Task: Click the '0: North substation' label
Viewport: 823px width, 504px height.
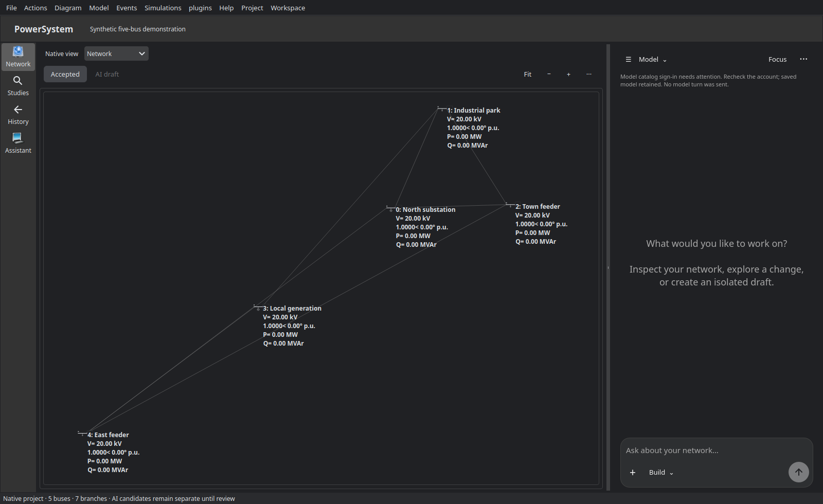Action: [425, 210]
